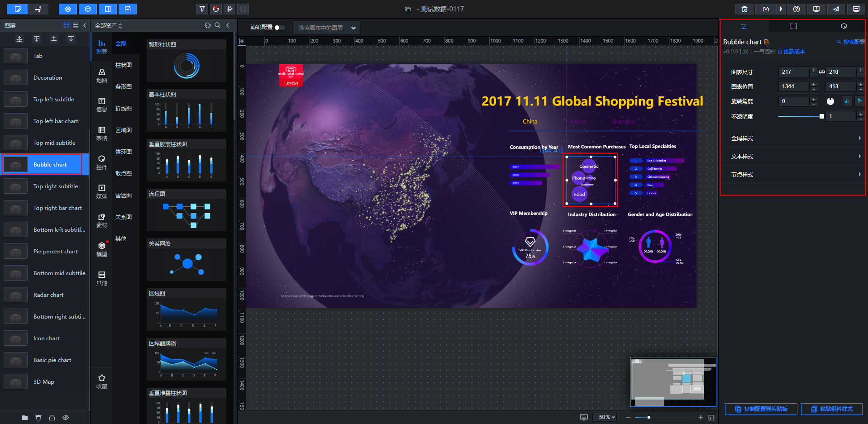868x424 pixels.
Task: Open the 全部资产 asset scope dropdown
Action: pyautogui.click(x=109, y=26)
